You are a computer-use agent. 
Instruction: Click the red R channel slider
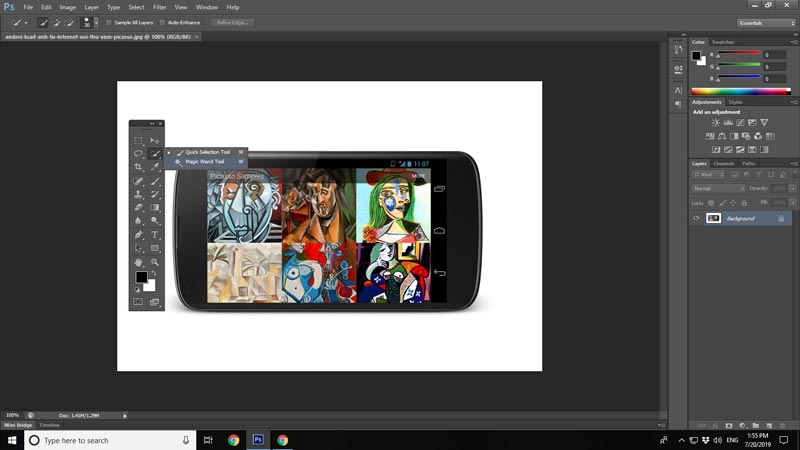pyautogui.click(x=739, y=53)
